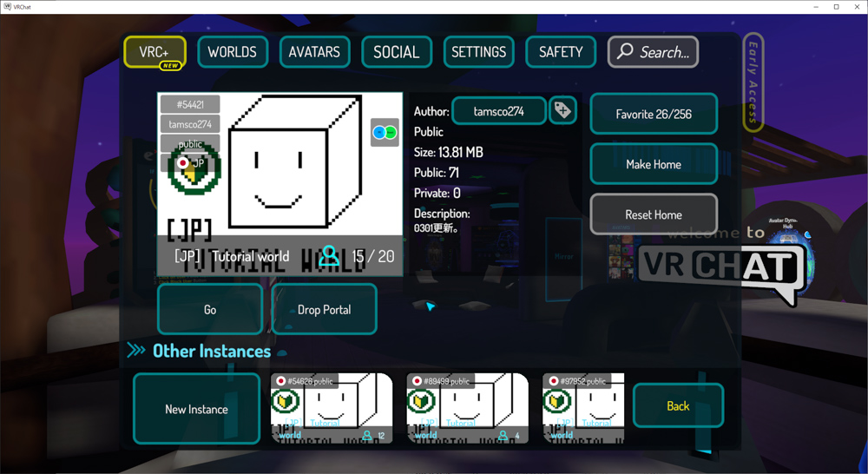The image size is (868, 474).
Task: Click the NEW badge on VRC+
Action: pos(170,65)
